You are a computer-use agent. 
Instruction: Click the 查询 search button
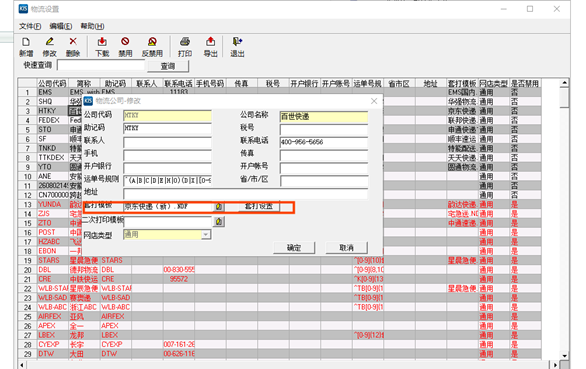[x=168, y=66]
